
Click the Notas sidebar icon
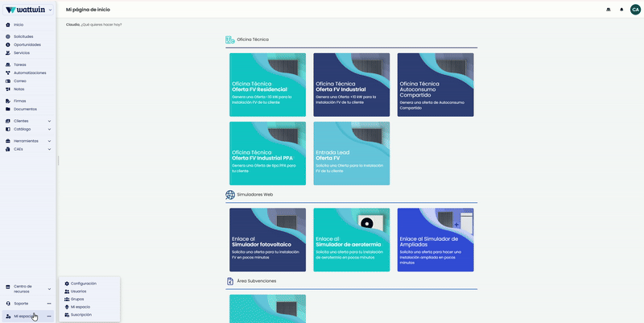[x=8, y=89]
